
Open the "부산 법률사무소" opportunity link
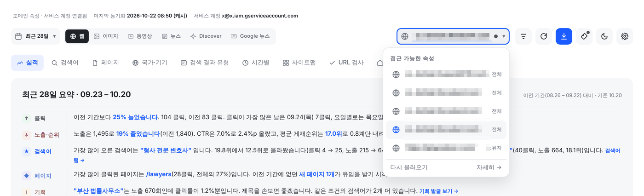pos(99,191)
